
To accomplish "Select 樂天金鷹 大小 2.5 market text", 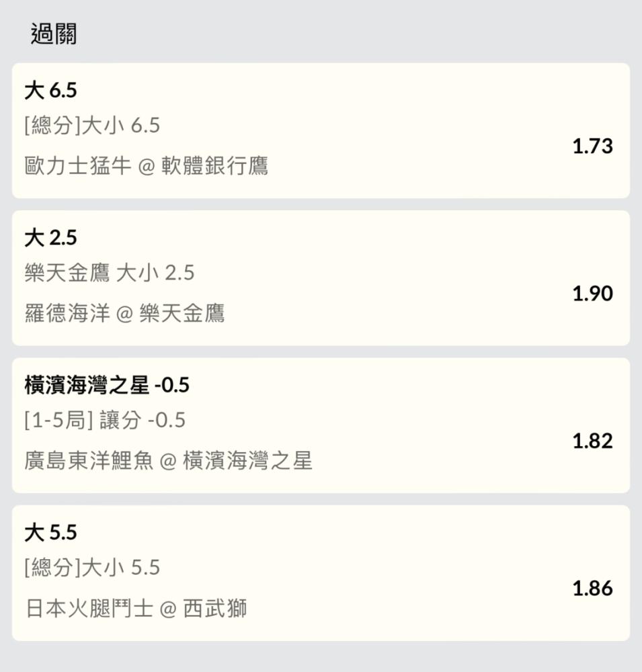I will [x=110, y=273].
